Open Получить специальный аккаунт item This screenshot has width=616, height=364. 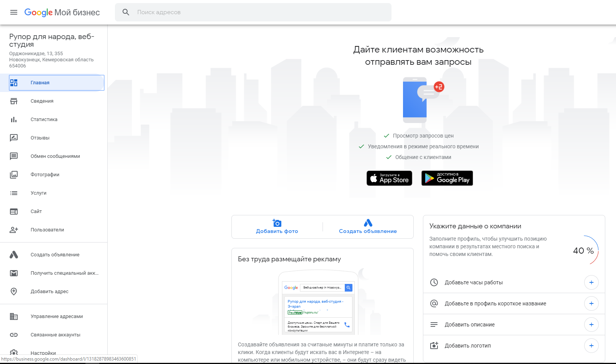[x=54, y=273]
